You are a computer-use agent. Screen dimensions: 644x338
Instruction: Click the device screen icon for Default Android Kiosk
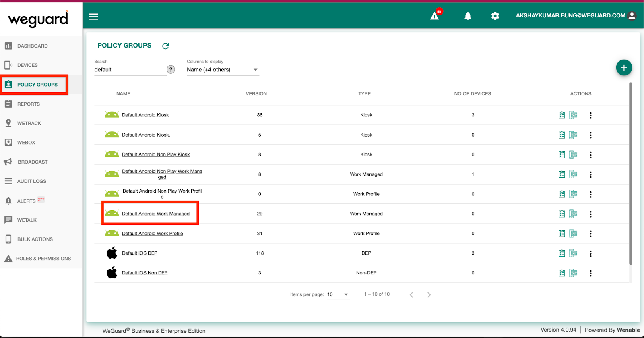coord(573,115)
